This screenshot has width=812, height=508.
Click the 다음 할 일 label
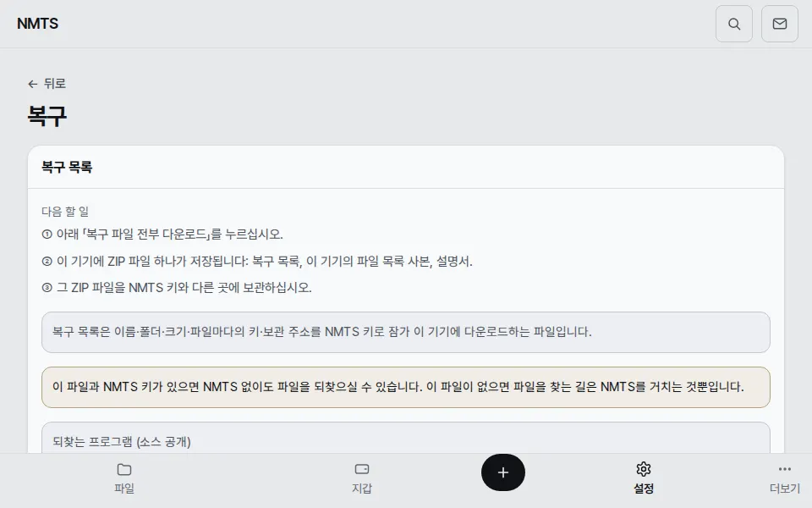click(65, 212)
